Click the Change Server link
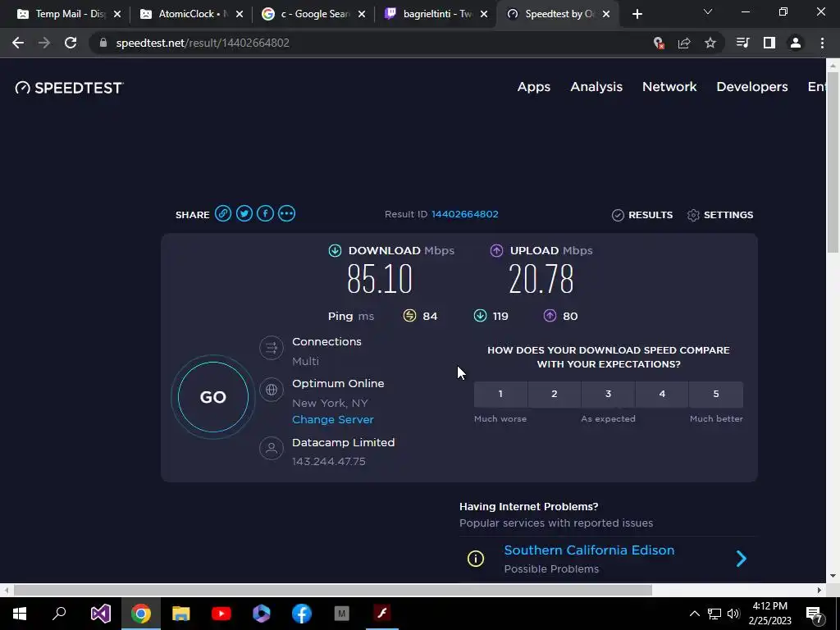 (x=333, y=419)
